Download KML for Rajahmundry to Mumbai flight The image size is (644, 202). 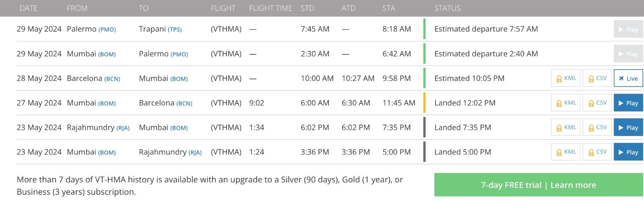coord(566,128)
